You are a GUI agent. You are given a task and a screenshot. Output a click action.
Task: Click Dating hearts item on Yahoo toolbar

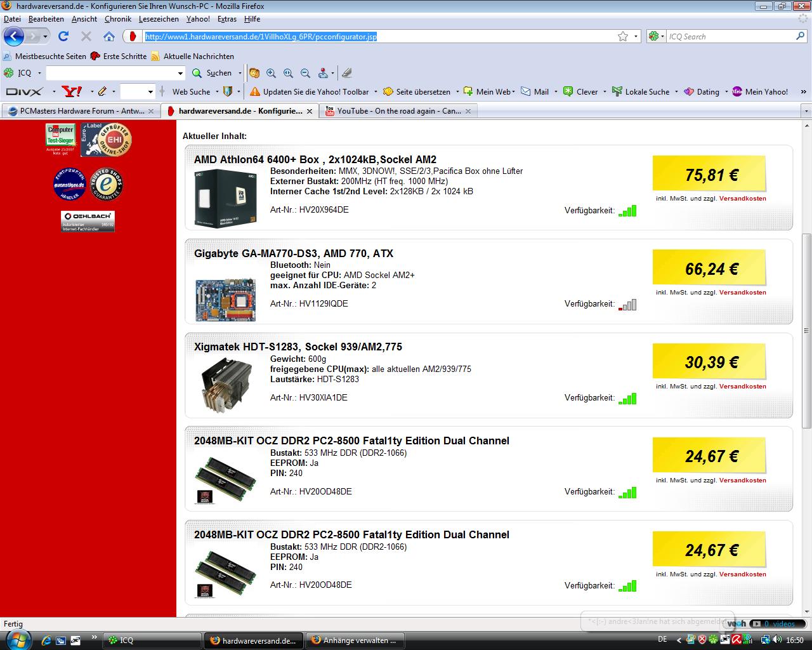point(702,91)
